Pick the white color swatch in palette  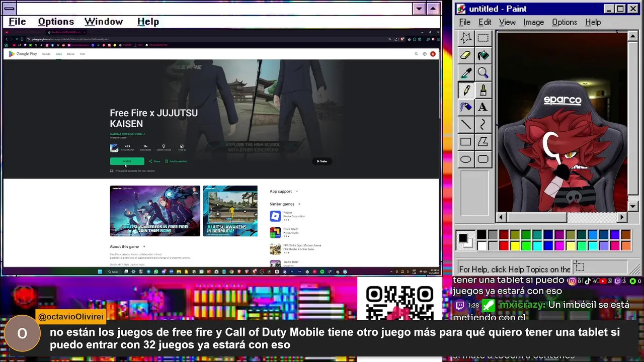pyautogui.click(x=481, y=245)
